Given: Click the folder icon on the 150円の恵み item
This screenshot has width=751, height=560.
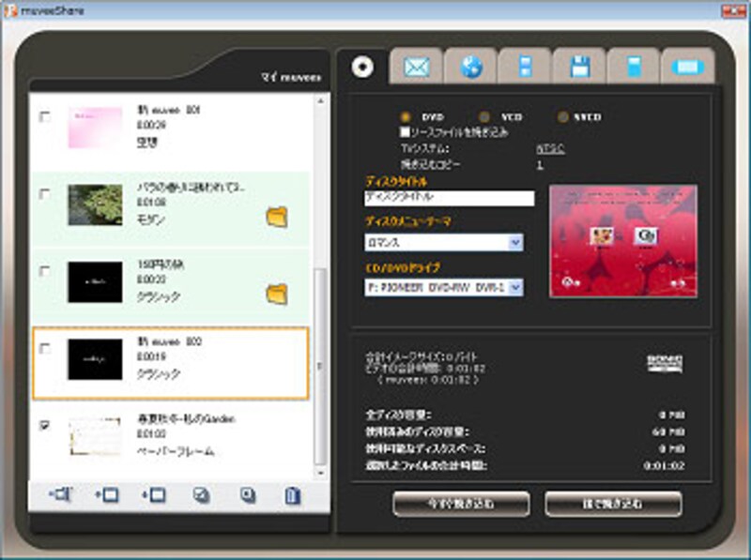Looking at the screenshot, I should [277, 295].
